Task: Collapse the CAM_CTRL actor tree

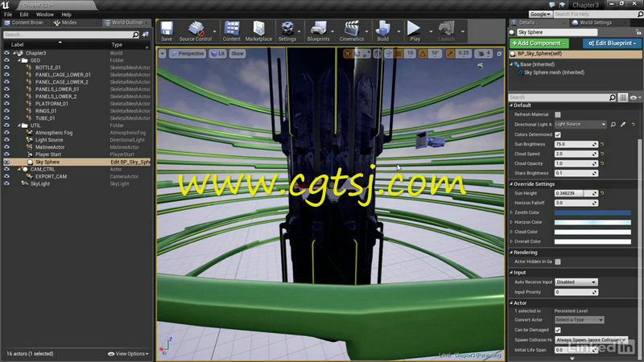Action: pos(19,169)
